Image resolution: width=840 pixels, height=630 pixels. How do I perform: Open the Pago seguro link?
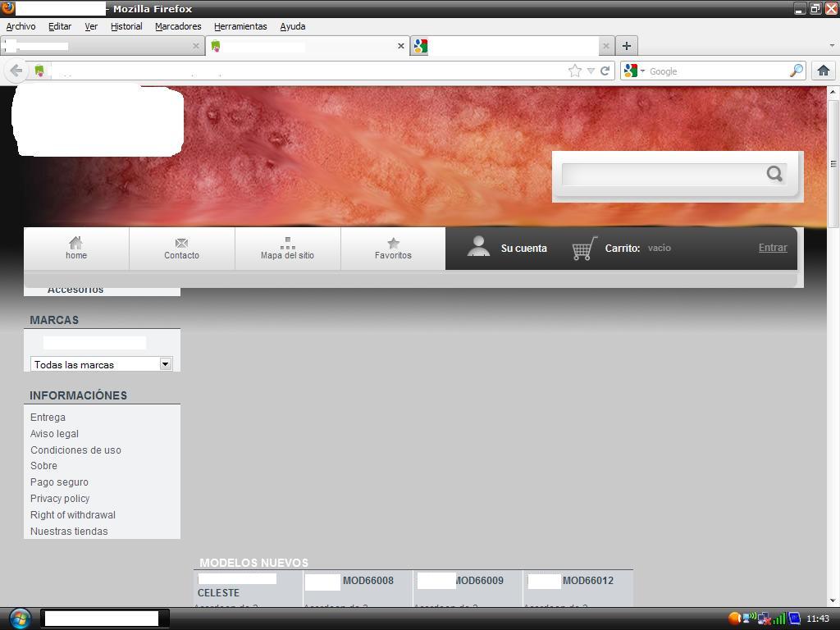59,482
